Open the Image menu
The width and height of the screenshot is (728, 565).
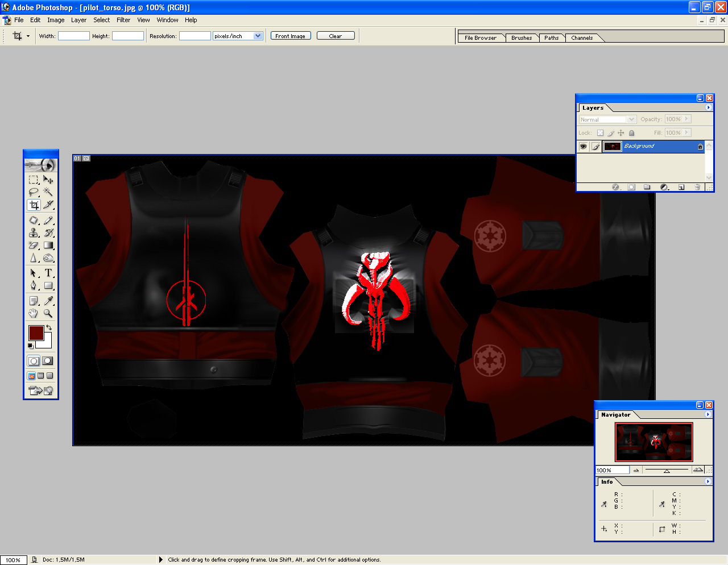click(56, 20)
